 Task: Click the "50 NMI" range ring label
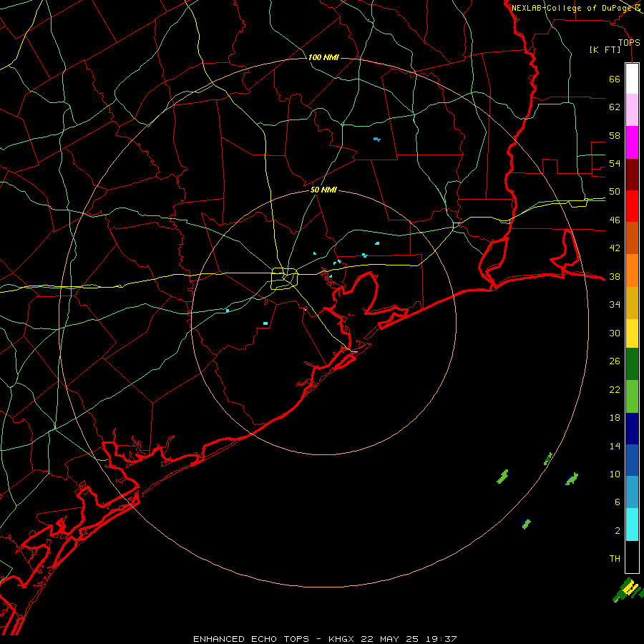[x=323, y=190]
